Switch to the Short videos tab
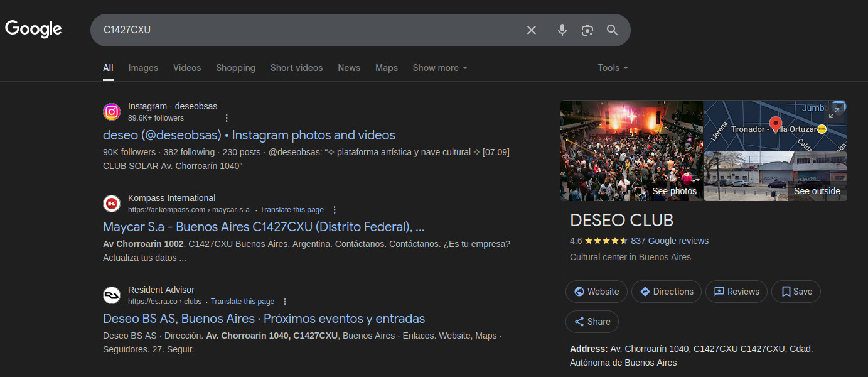Viewport: 868px width, 377px height. 296,68
